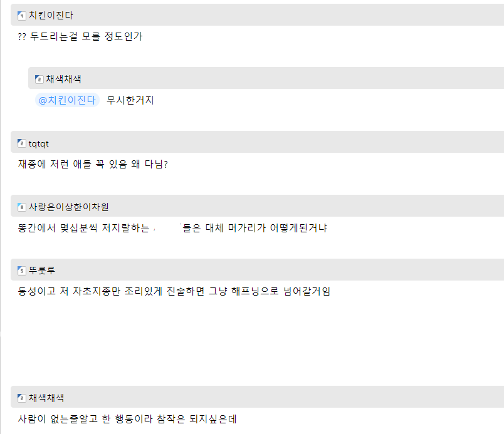The height and width of the screenshot is (434, 504).
Task: Open the @치킨이진다 mention link
Action: click(x=68, y=100)
